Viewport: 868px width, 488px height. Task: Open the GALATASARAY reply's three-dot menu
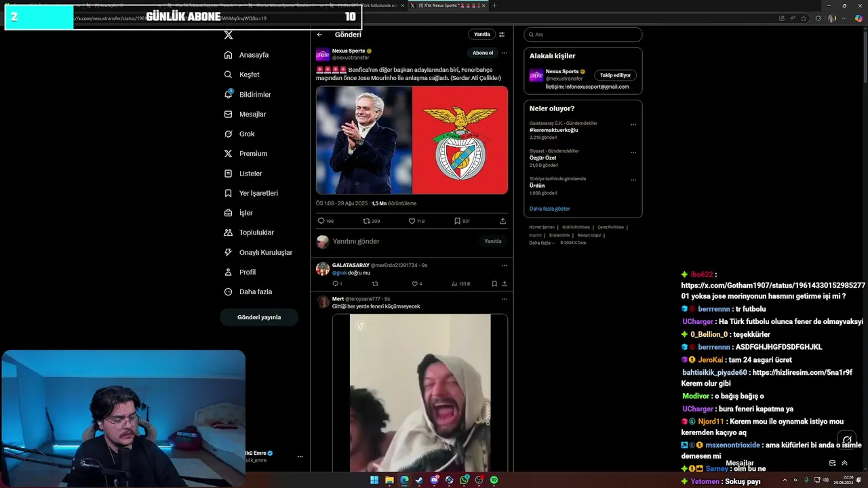tap(505, 265)
